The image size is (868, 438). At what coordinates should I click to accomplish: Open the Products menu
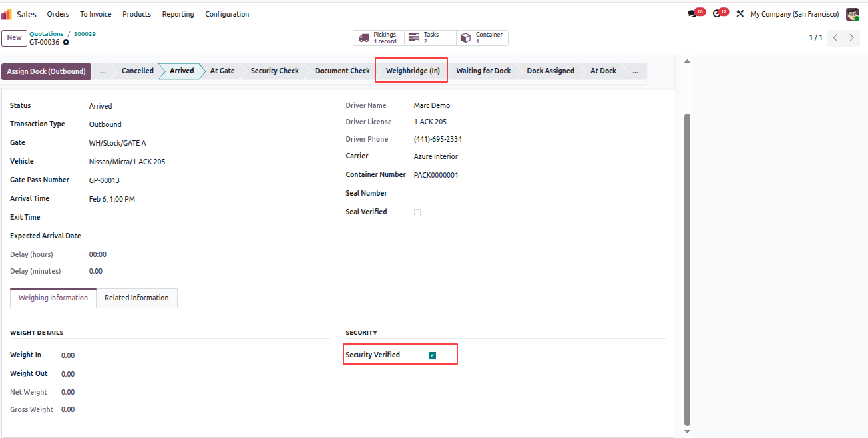point(137,14)
